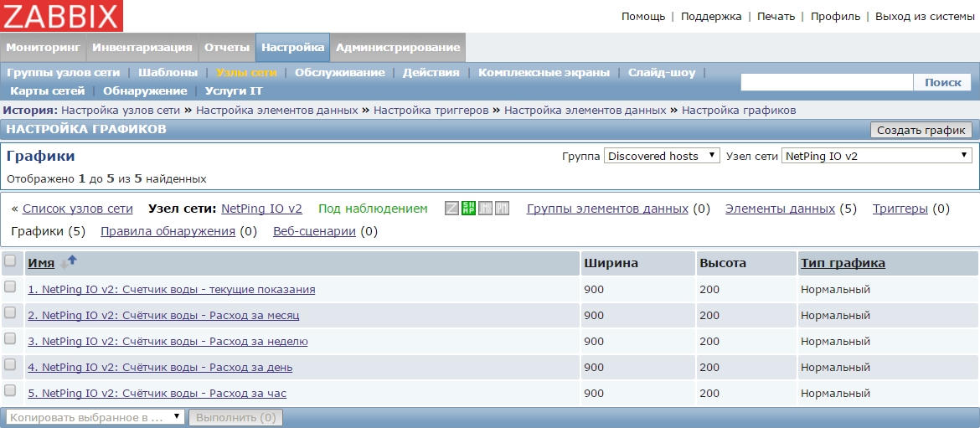
Task: Go to Группы узлов сети submenu
Action: [x=63, y=73]
